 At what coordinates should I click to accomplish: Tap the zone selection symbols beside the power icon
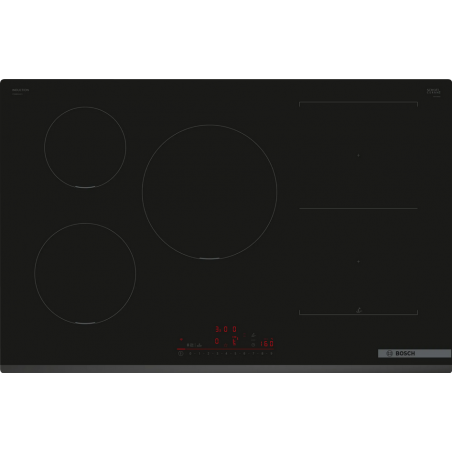(194, 345)
